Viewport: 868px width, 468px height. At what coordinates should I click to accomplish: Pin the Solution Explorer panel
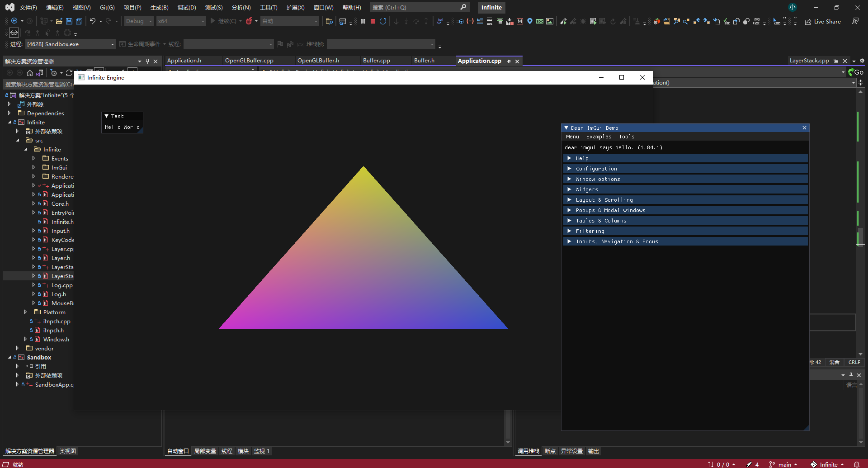[x=147, y=61]
